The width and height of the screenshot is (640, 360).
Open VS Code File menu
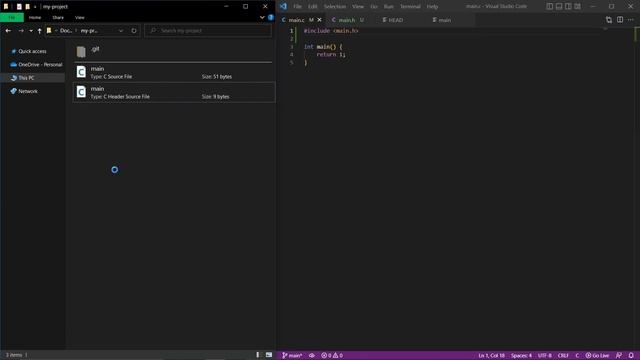pyautogui.click(x=297, y=7)
